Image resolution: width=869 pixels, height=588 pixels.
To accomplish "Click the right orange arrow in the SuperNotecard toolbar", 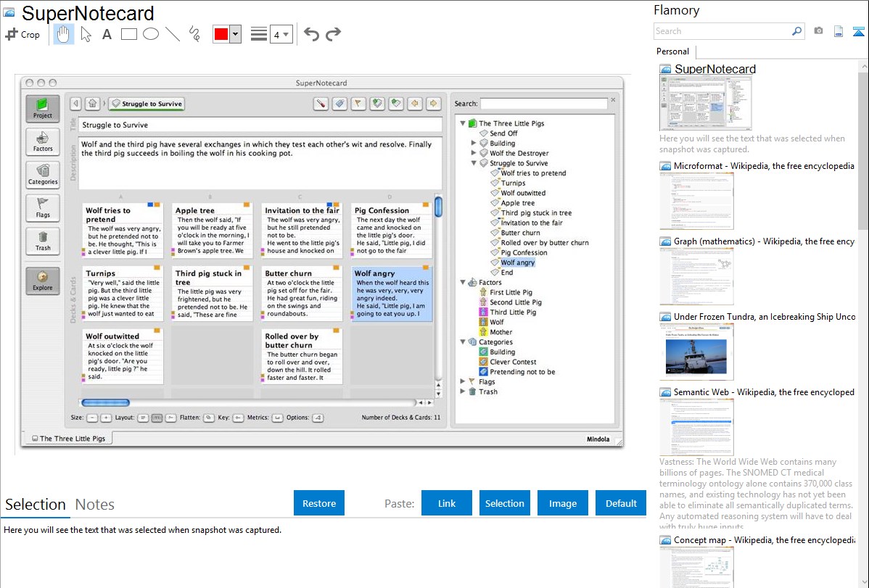I will pos(433,103).
